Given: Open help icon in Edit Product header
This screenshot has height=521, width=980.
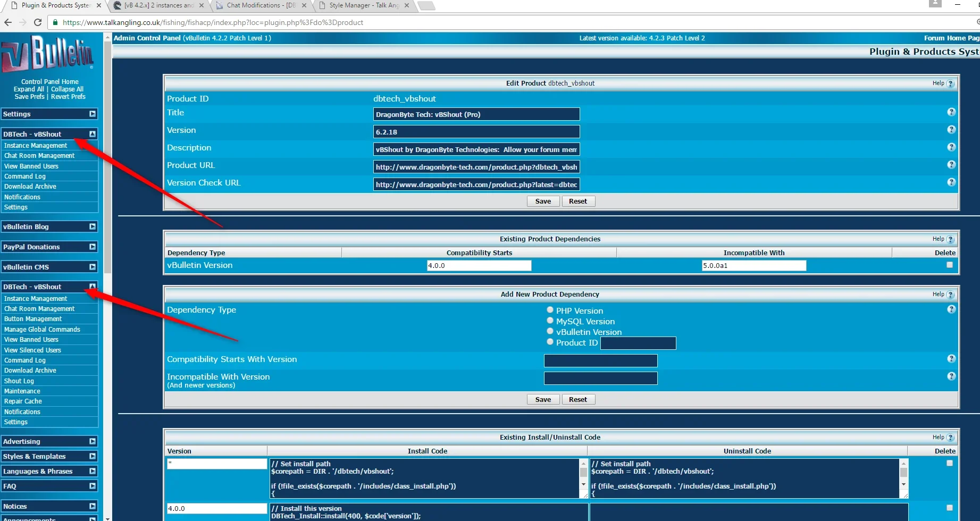Looking at the screenshot, I should point(951,83).
